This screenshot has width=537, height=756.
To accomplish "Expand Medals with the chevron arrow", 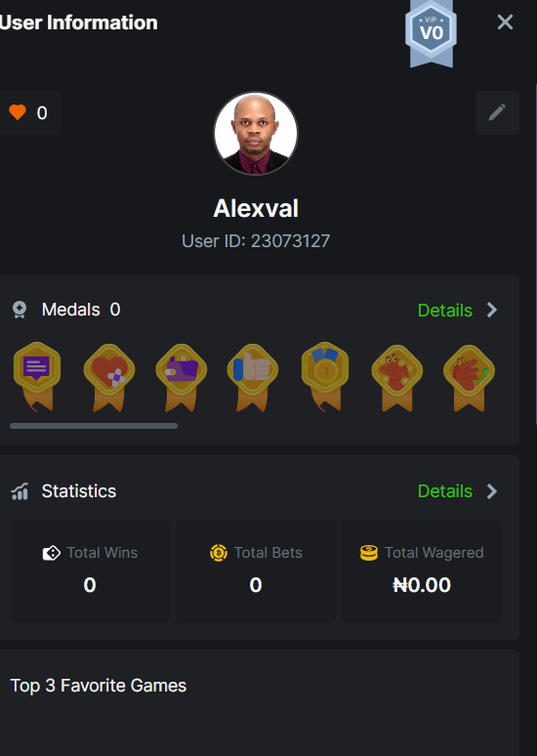I will 492,310.
